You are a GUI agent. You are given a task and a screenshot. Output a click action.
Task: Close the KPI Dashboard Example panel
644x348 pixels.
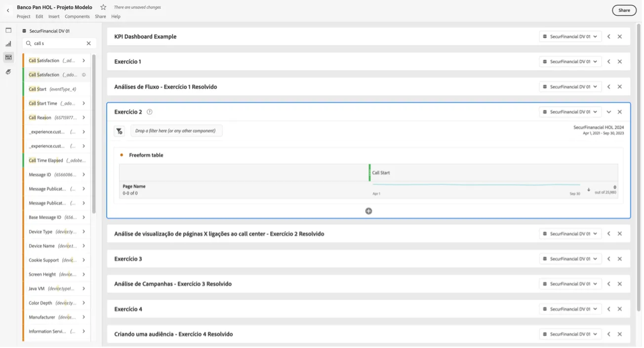620,37
